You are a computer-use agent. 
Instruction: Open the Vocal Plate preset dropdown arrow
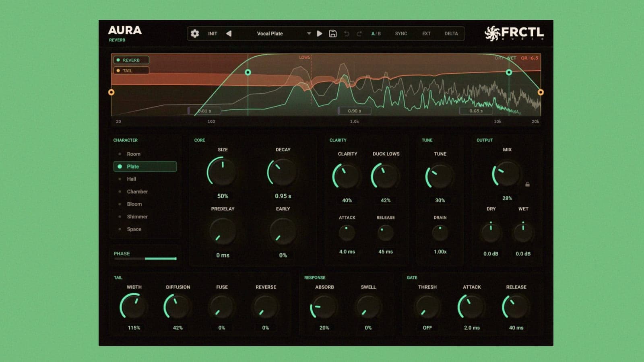pos(309,33)
